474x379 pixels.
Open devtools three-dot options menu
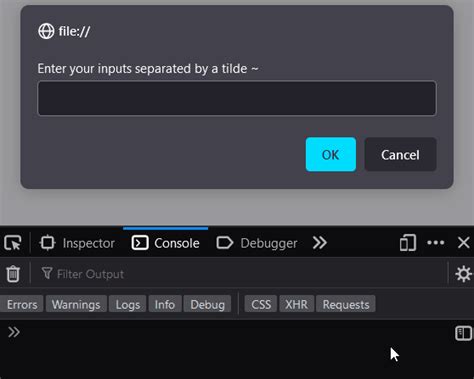(x=436, y=243)
